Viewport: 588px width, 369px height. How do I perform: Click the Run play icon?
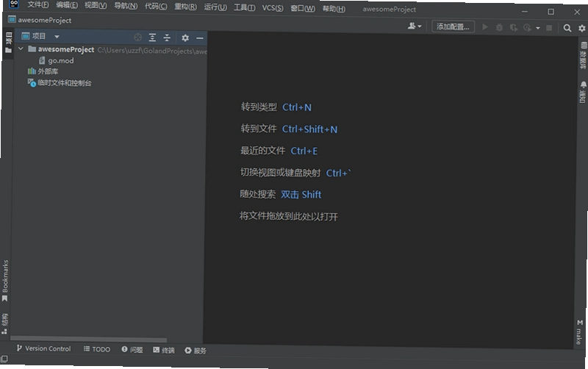tap(485, 27)
